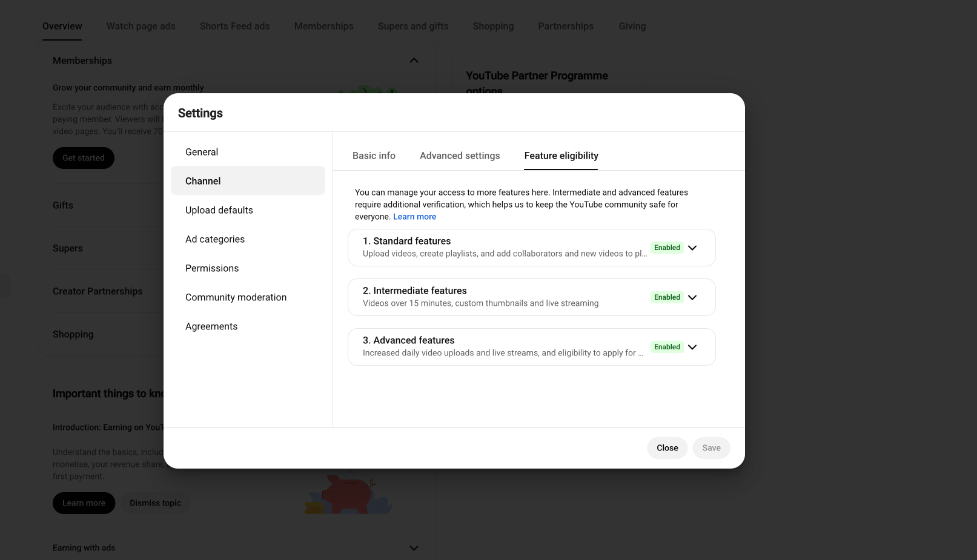This screenshot has height=560, width=977.
Task: Click the Memberships section heading
Action: pos(82,61)
